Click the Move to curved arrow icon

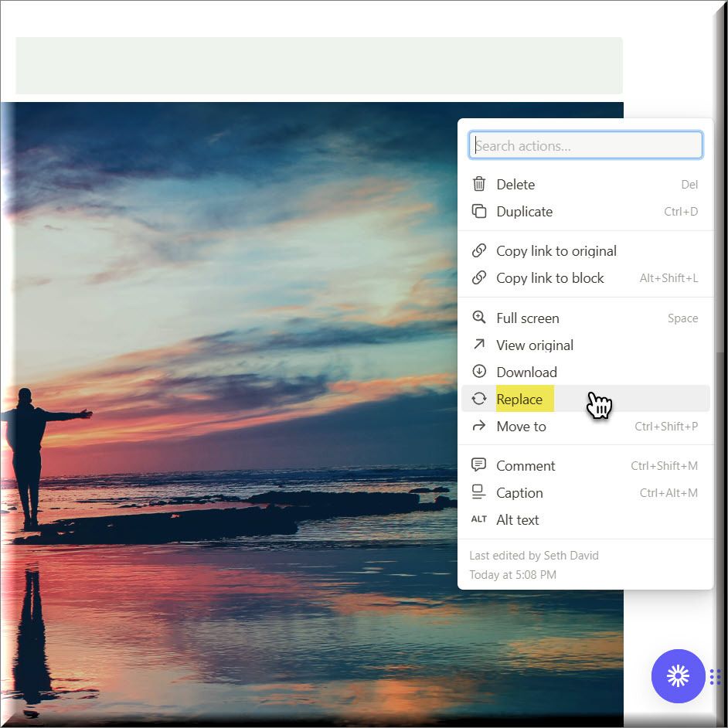pos(478,425)
